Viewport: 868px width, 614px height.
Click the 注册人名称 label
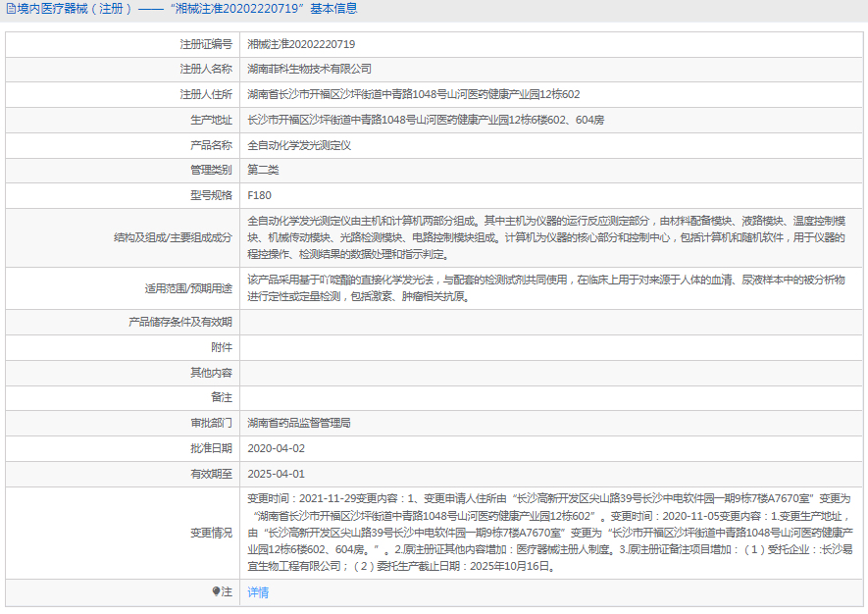tap(206, 69)
